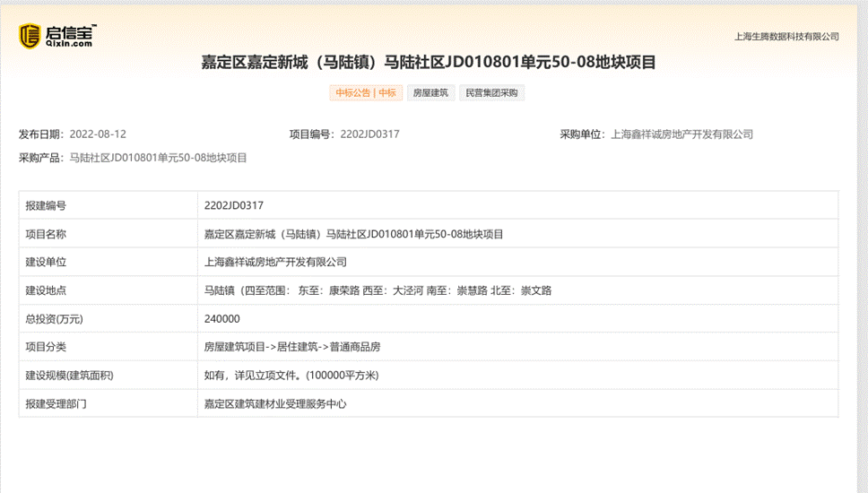The width and height of the screenshot is (868, 493).
Task: Click the 总投资 value 240000
Action: tap(222, 319)
